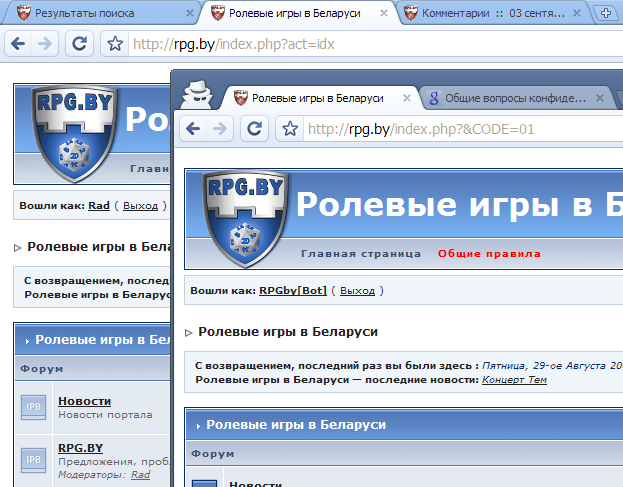The height and width of the screenshot is (487, 623).
Task: Click the bookmark star in the incognito window
Action: point(290,128)
